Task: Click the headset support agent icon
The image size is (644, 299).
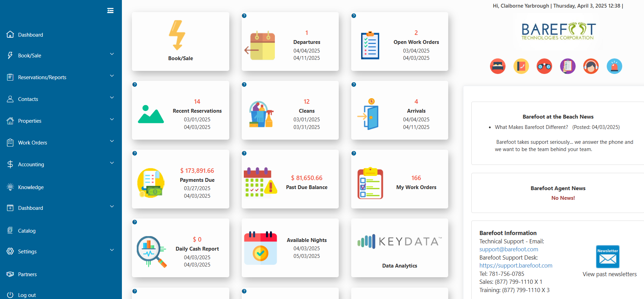Action: tap(591, 66)
